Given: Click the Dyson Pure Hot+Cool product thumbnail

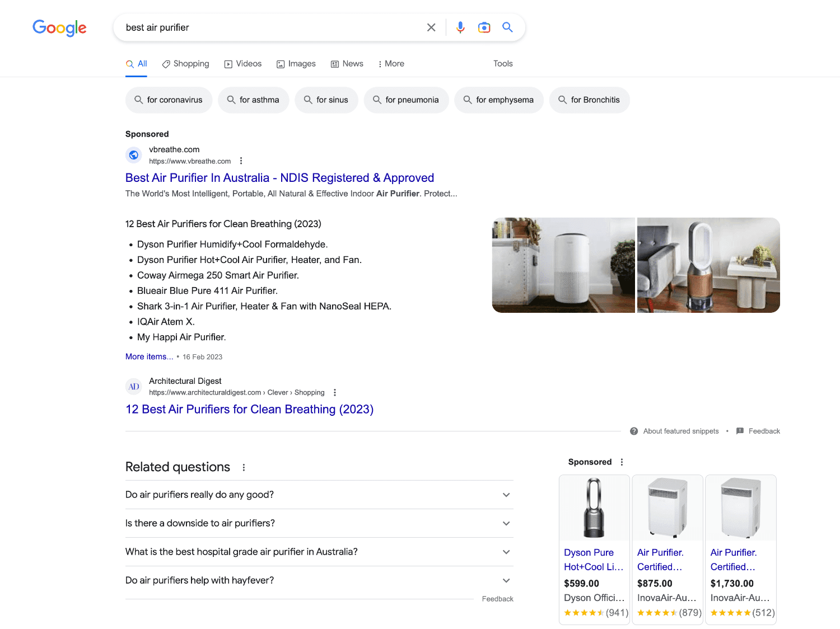Looking at the screenshot, I should coord(594,508).
